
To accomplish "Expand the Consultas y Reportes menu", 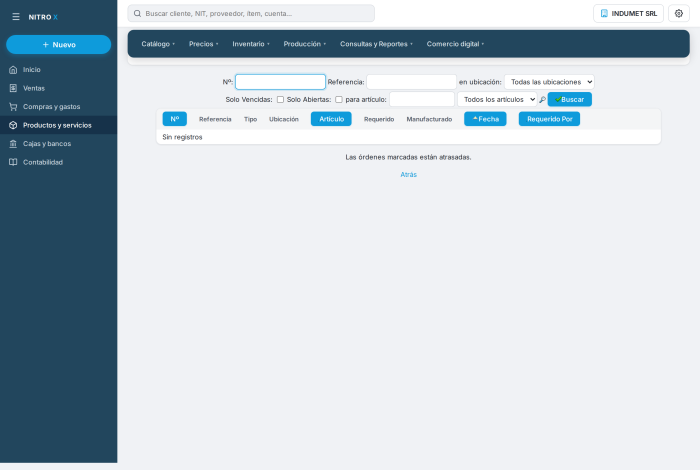I will point(376,44).
